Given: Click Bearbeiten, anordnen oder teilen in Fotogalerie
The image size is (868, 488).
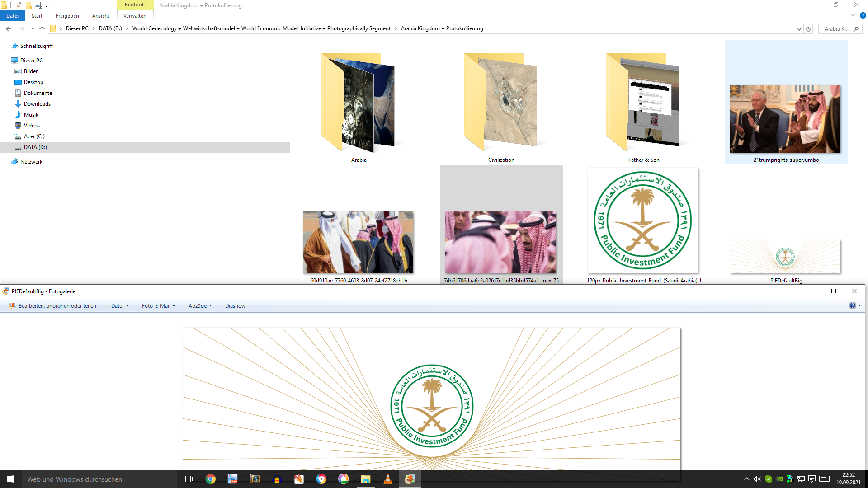Looking at the screenshot, I should pos(53,306).
